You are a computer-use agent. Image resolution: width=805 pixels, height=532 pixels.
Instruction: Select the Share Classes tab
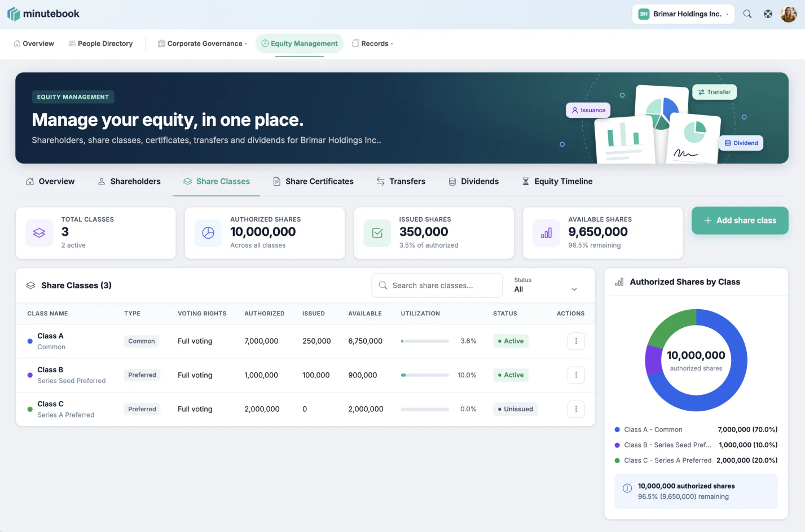coord(217,182)
